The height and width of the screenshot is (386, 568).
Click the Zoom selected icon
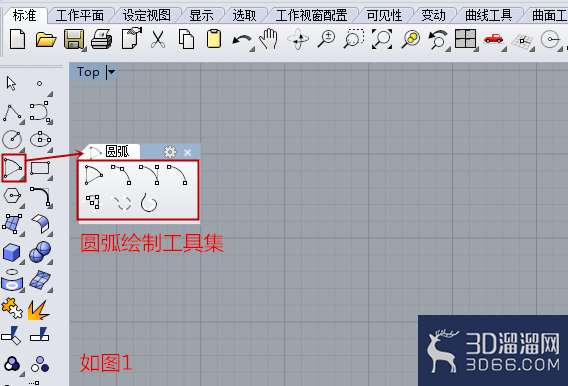410,39
